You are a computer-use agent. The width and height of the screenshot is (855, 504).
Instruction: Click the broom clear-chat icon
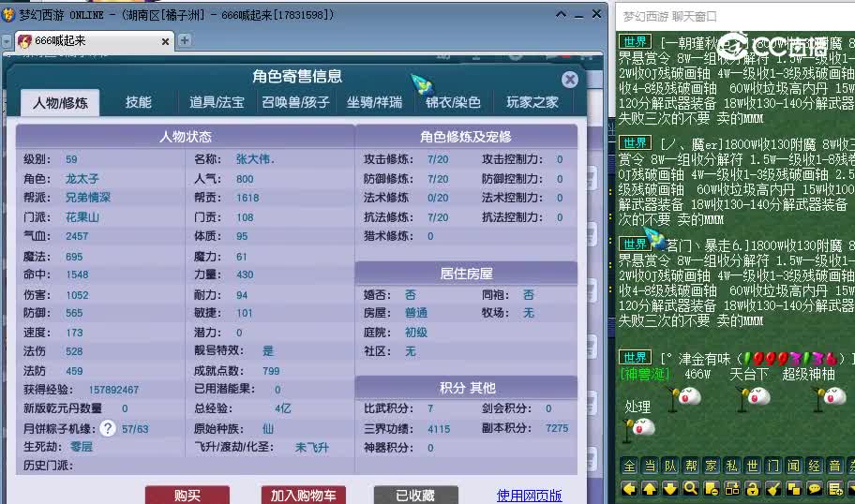coord(772,488)
